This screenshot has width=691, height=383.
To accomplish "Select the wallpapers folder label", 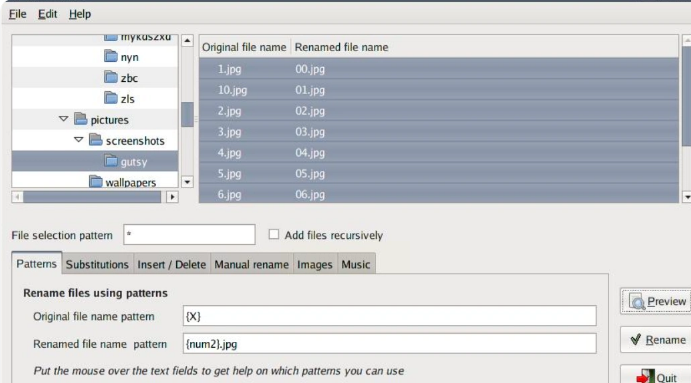I will point(130,182).
